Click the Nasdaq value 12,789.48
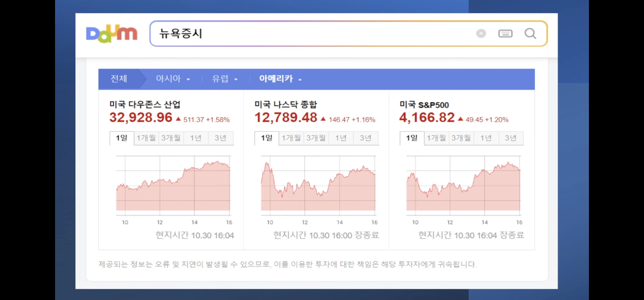The image size is (644, 300). click(286, 117)
